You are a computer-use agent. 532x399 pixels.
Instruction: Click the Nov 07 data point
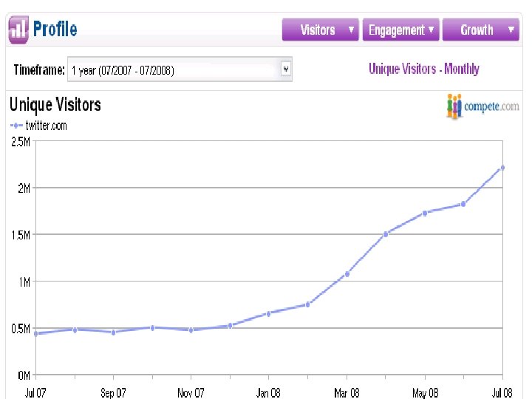[191, 330]
